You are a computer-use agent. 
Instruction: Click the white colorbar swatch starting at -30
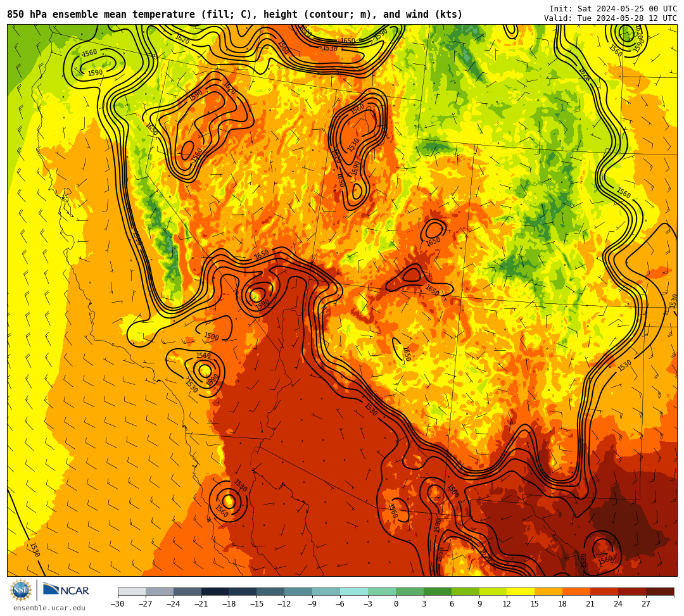132,591
